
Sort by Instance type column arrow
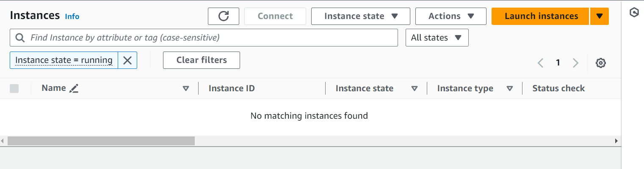(x=510, y=88)
